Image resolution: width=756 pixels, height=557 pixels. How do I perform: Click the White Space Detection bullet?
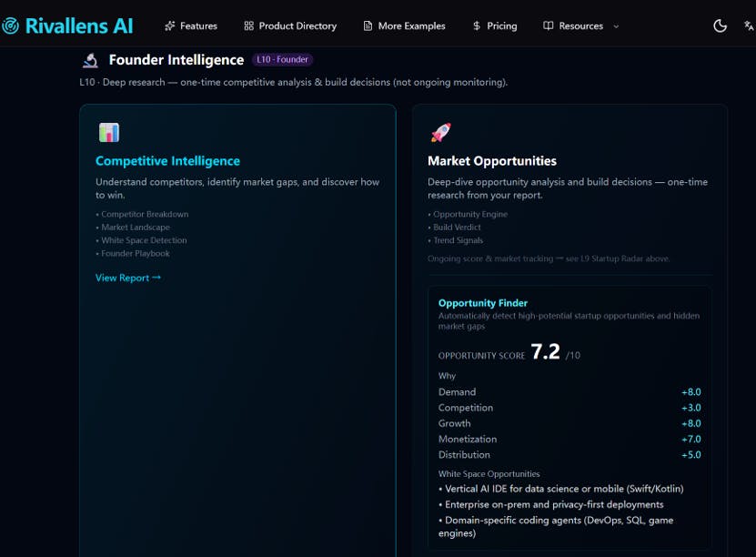click(141, 240)
